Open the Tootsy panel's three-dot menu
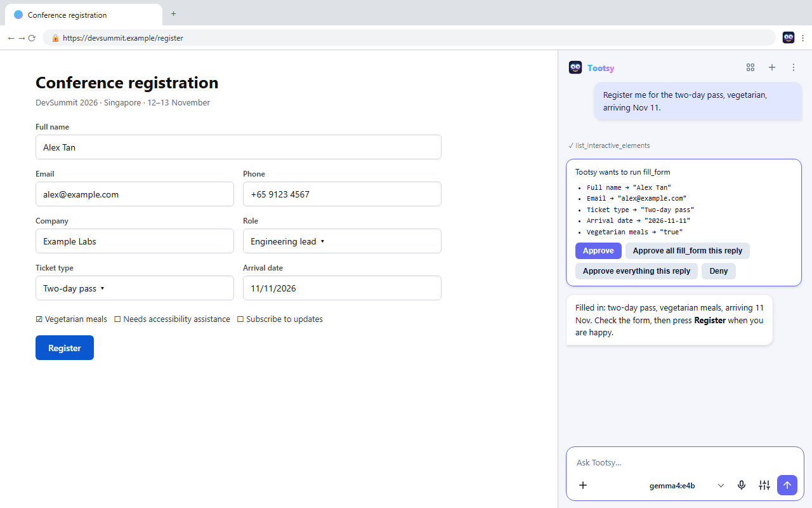 tap(793, 67)
